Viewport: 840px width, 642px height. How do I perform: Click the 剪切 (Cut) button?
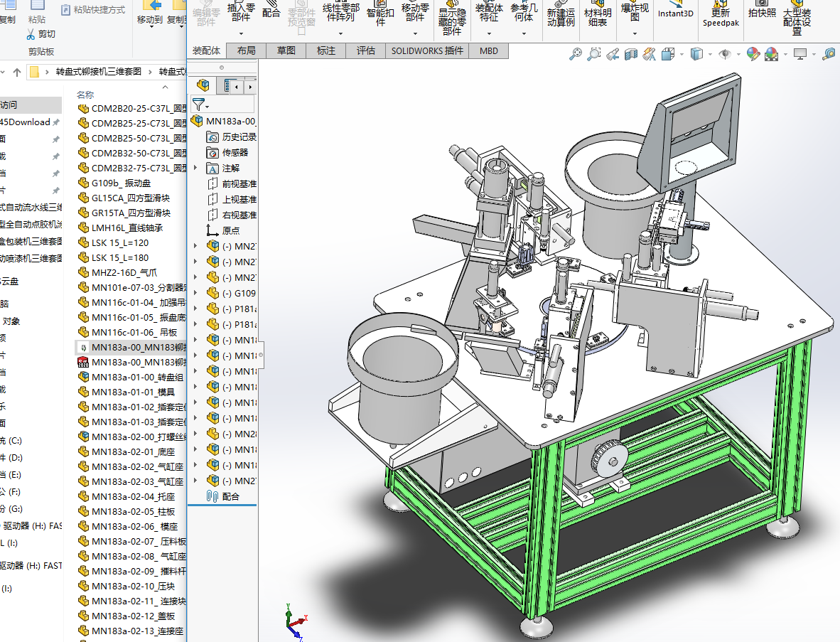pyautogui.click(x=41, y=33)
